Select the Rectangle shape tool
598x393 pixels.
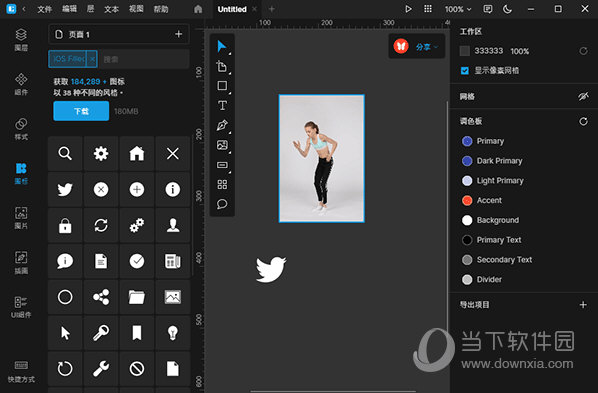click(222, 85)
